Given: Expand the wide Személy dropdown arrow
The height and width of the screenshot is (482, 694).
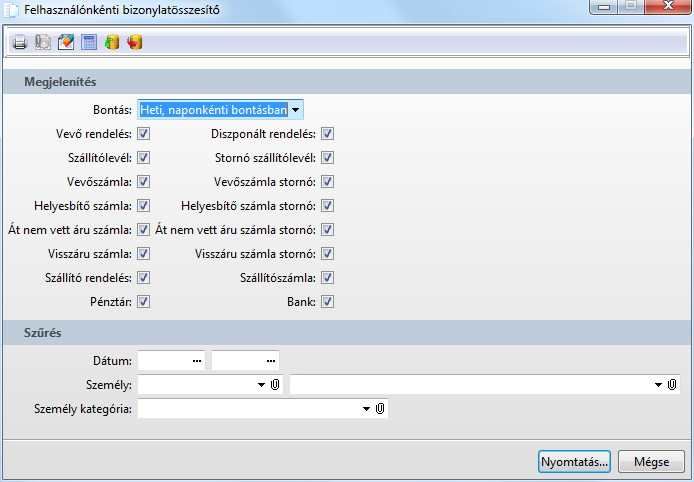Looking at the screenshot, I should coord(659,385).
